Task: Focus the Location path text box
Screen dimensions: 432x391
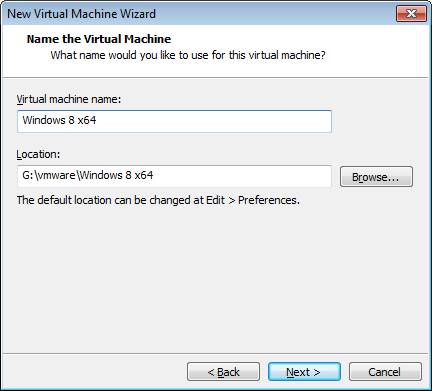Action: [x=174, y=176]
